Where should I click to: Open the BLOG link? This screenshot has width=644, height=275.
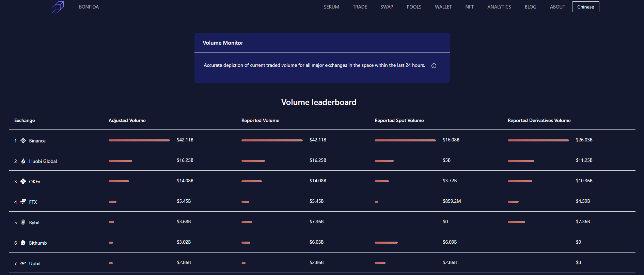pyautogui.click(x=531, y=7)
